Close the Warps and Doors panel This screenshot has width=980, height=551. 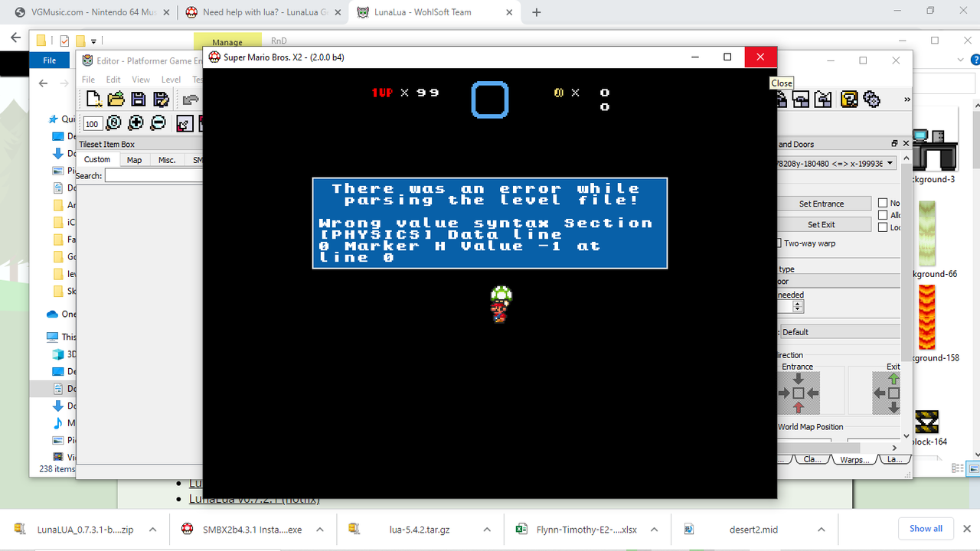906,143
